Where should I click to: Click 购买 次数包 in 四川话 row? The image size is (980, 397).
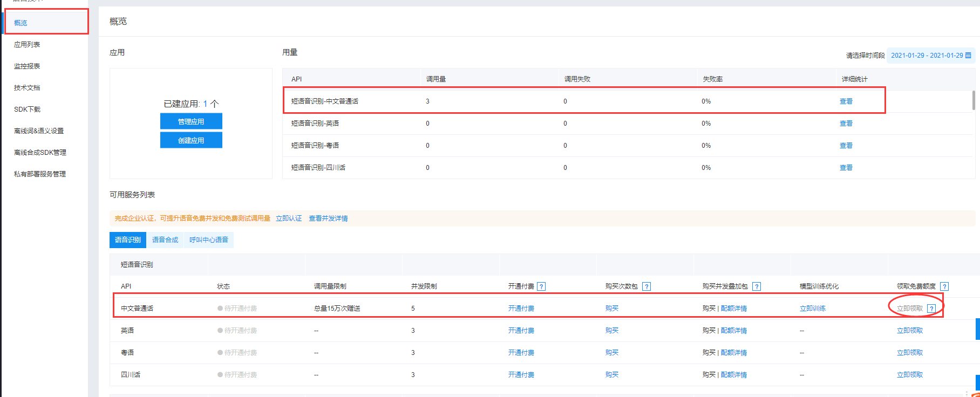click(612, 375)
